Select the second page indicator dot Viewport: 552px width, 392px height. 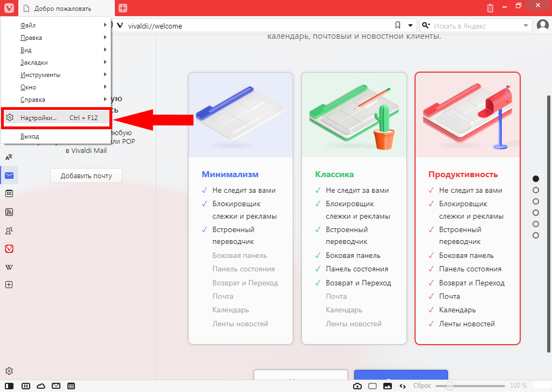pos(535,190)
